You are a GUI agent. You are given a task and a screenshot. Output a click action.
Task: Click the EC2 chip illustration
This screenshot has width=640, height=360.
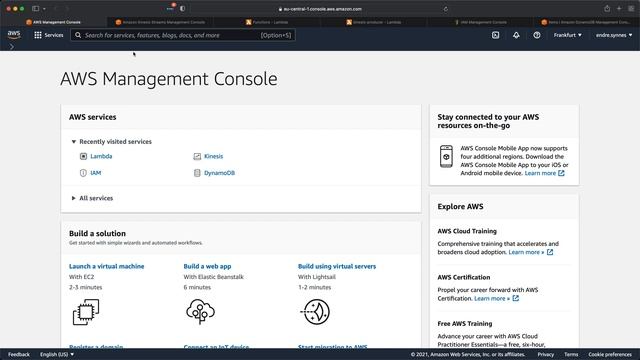coord(86,312)
